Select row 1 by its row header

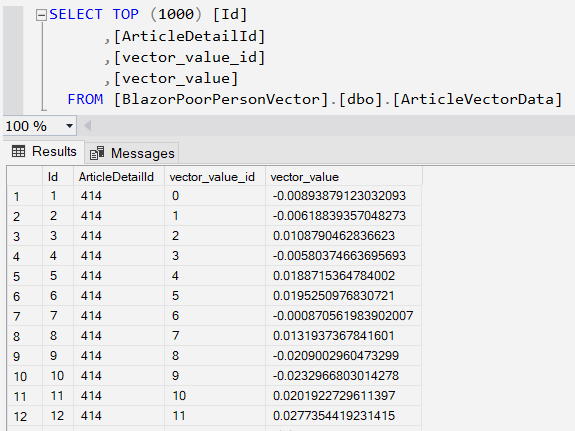coord(25,196)
